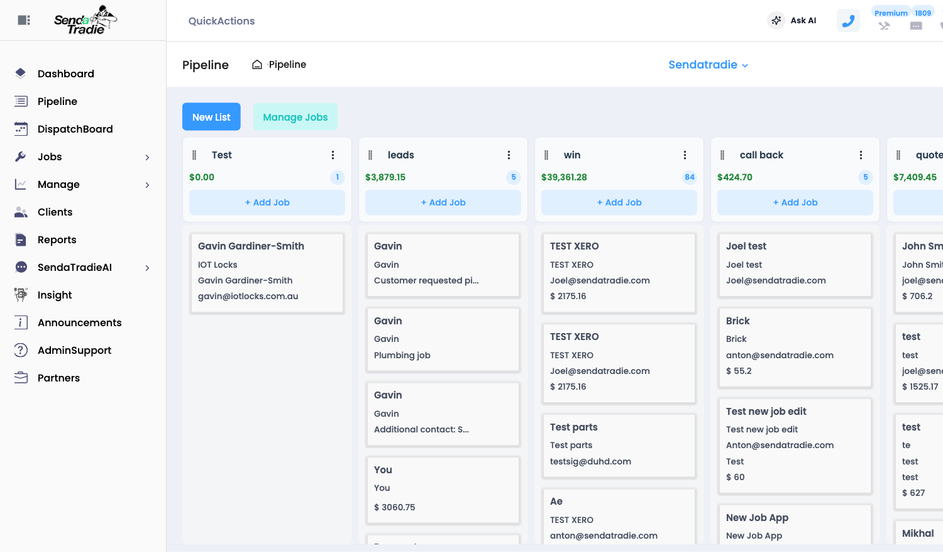This screenshot has height=560, width=943.
Task: Click the SendaTradieAI chat bubble icon
Action: click(21, 267)
